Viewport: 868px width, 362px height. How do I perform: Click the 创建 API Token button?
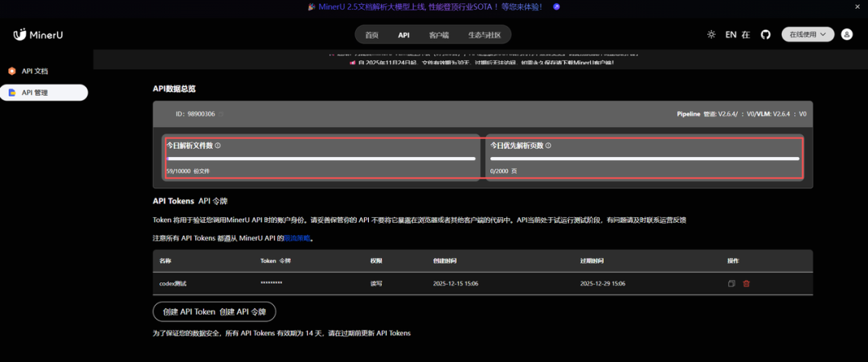click(x=215, y=311)
